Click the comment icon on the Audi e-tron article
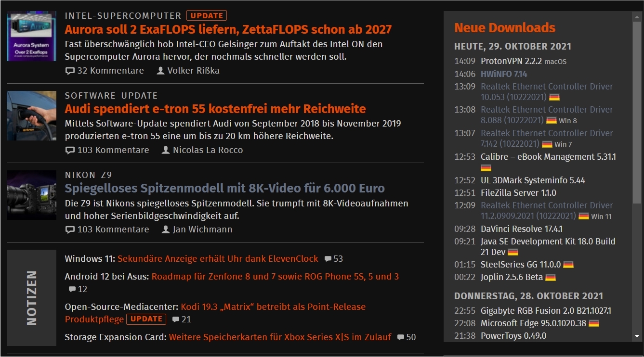 [x=70, y=150]
